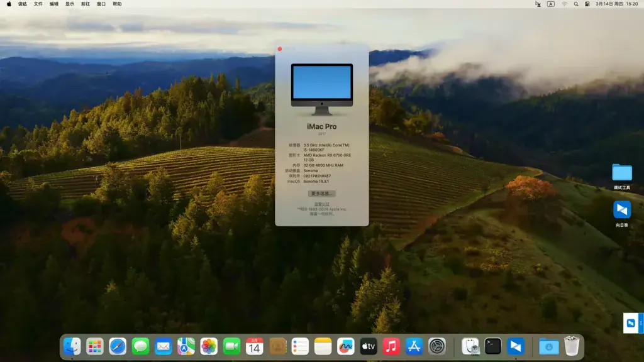Image resolution: width=644 pixels, height=362 pixels.
Task: Open System Settings from the Dock
Action: [437, 346]
